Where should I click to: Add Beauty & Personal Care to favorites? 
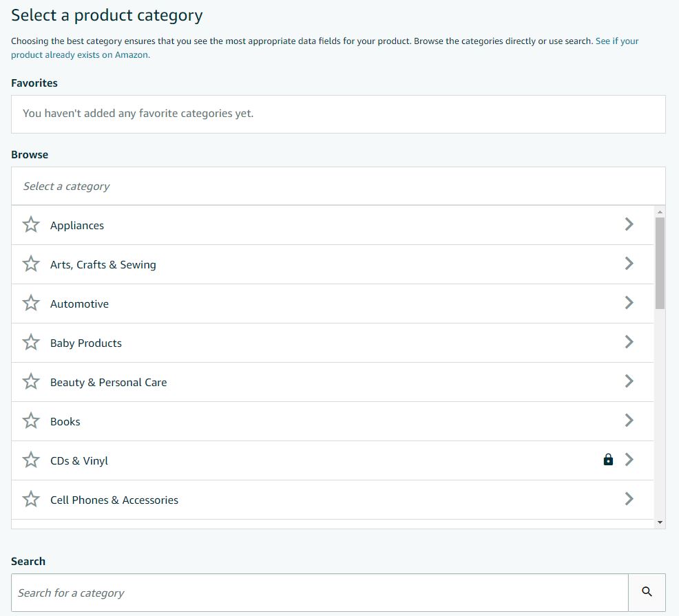pos(31,381)
